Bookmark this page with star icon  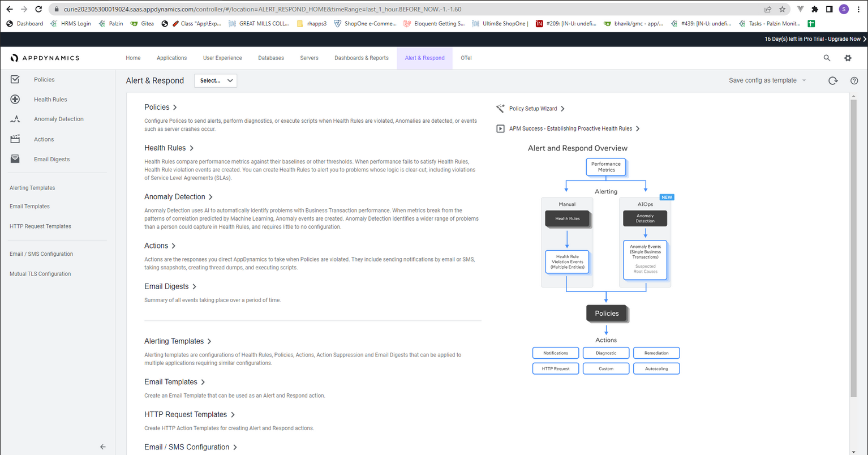[x=782, y=9]
